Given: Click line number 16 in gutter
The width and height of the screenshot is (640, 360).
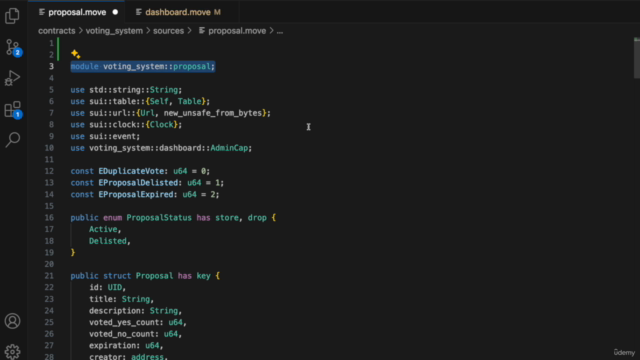Looking at the screenshot, I should click(x=49, y=218).
